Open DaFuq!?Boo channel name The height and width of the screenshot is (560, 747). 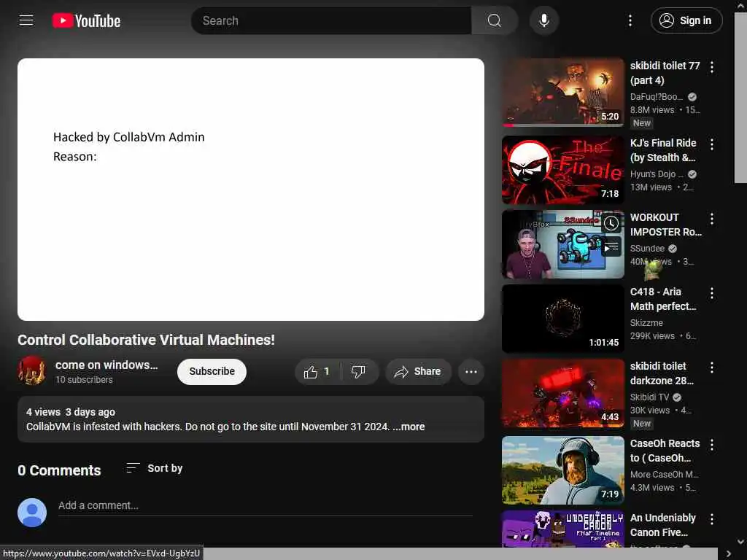tap(656, 97)
